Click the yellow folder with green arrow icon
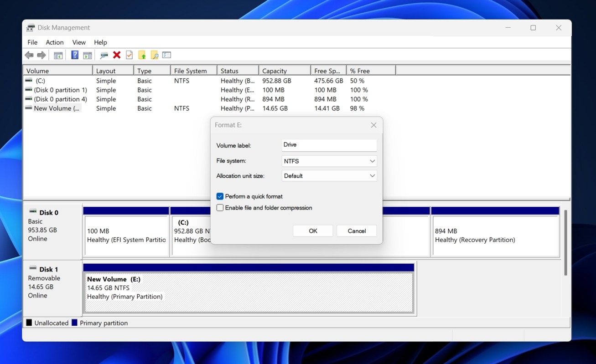The image size is (596, 364). point(142,55)
